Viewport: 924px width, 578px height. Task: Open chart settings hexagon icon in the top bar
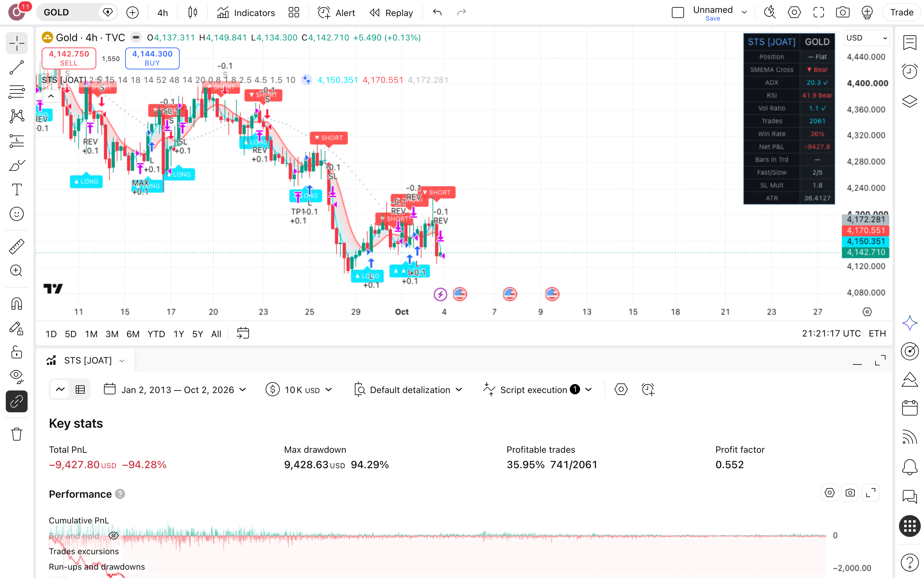794,13
